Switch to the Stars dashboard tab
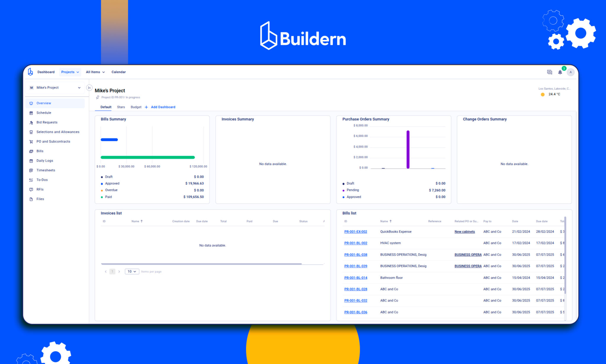606x364 pixels. pyautogui.click(x=121, y=107)
